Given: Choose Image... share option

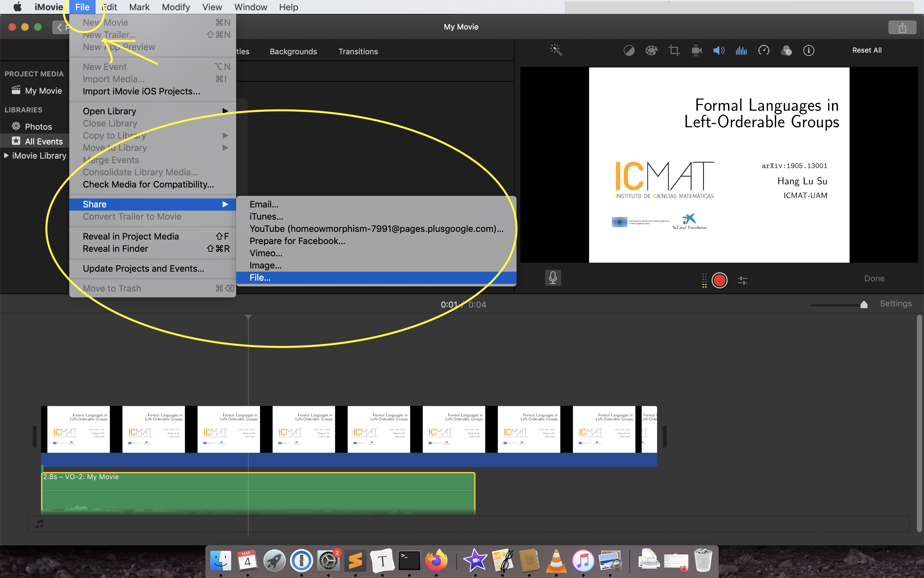Looking at the screenshot, I should pyautogui.click(x=376, y=265).
